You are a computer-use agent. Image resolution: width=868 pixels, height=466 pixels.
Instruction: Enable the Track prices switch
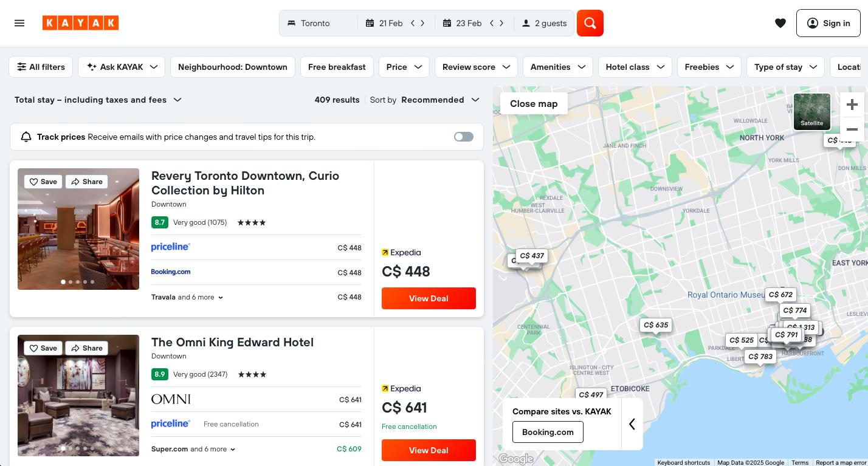point(463,137)
